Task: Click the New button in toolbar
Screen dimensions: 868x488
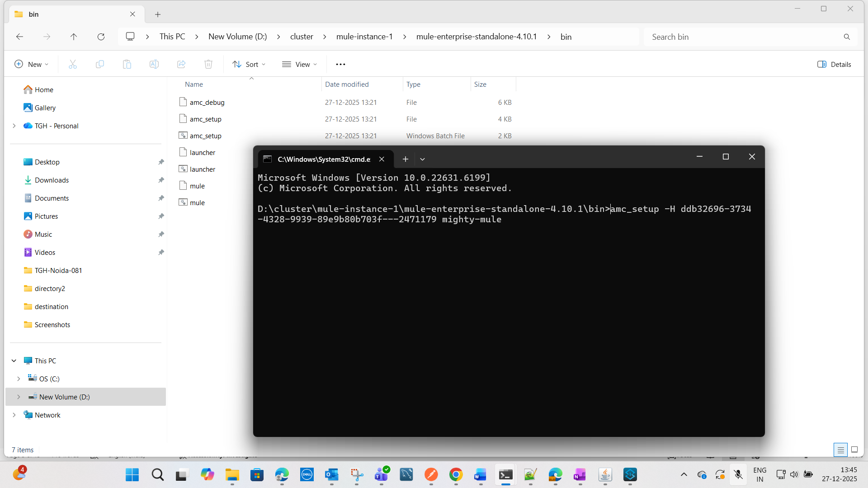Action: click(31, 64)
